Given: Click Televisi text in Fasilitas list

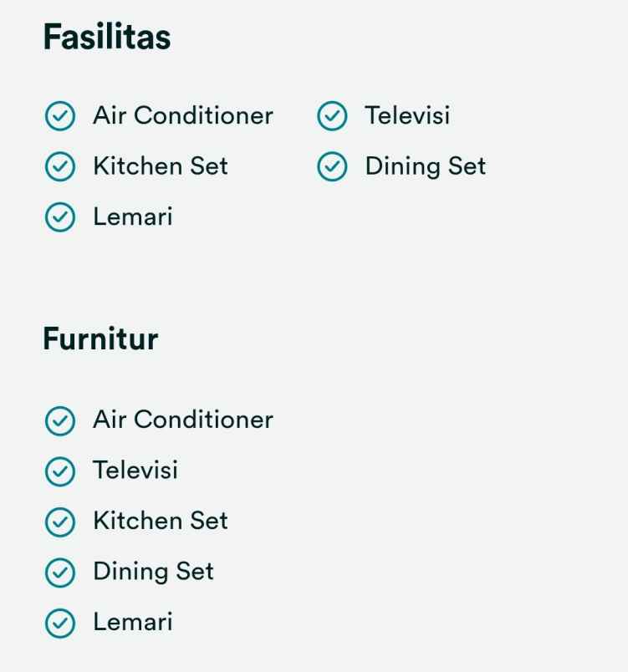Looking at the screenshot, I should click(x=407, y=115).
